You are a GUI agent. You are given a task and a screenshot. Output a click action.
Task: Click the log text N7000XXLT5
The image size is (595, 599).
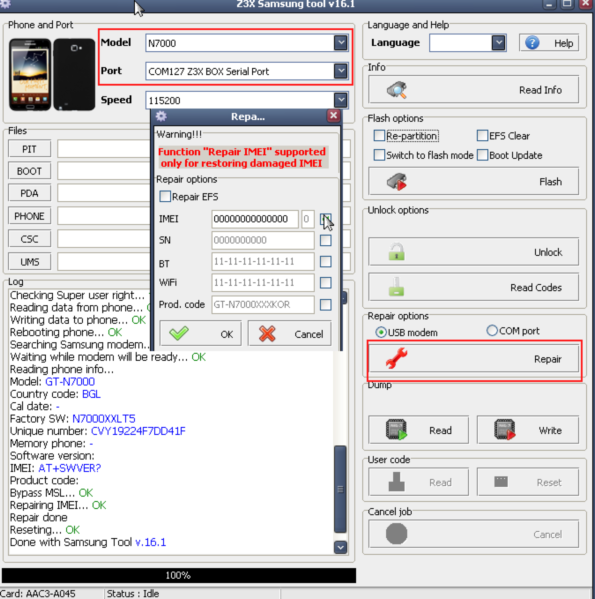tap(104, 418)
